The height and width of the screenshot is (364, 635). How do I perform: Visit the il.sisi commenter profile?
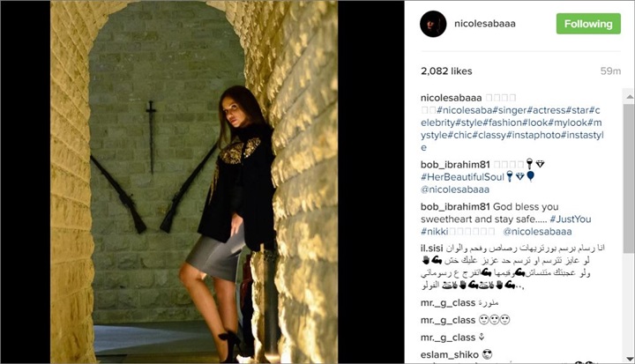click(x=431, y=248)
